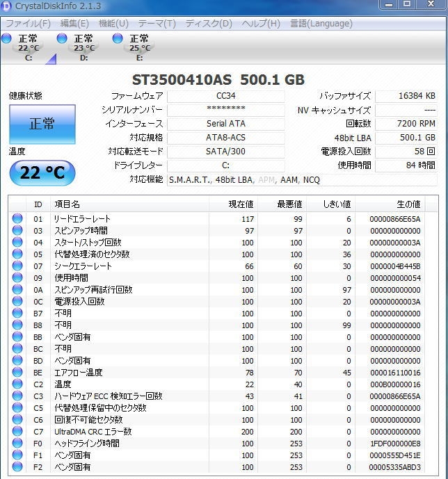Open the ファイル(F) menu
Image resolution: width=448 pixels, height=479 pixels.
pos(28,24)
